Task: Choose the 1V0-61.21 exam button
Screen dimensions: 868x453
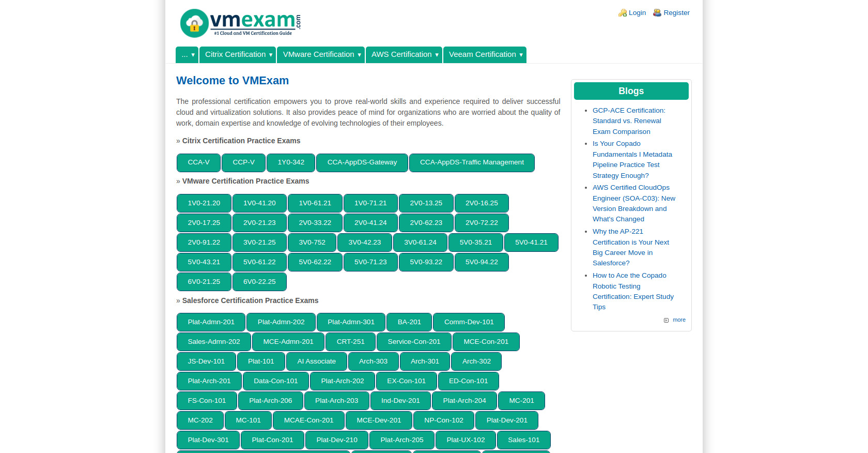Action: pos(315,203)
